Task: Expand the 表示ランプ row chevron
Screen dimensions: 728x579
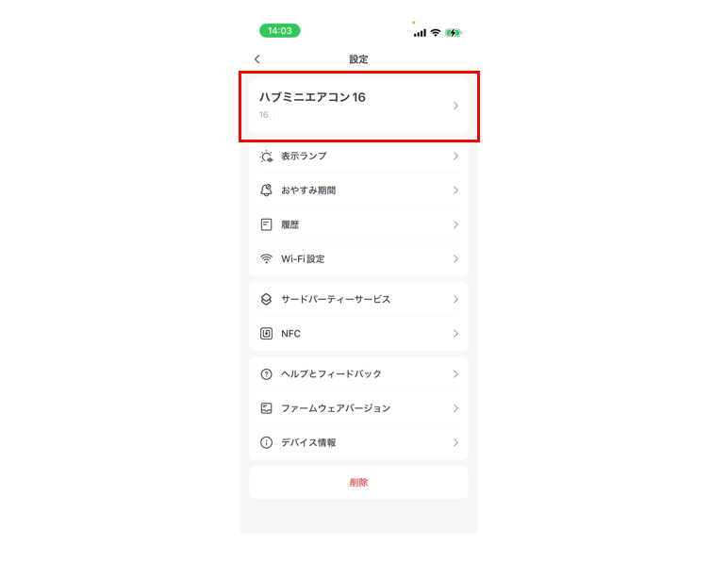Action: click(x=455, y=156)
